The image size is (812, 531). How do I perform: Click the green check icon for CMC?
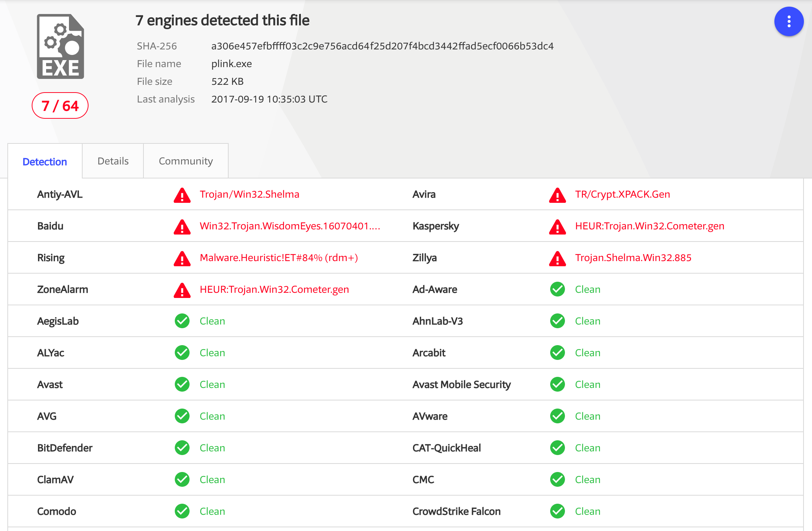(558, 480)
